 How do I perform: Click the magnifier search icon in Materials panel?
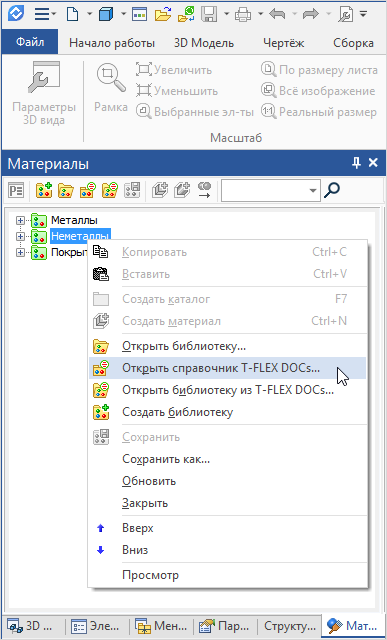click(x=332, y=190)
